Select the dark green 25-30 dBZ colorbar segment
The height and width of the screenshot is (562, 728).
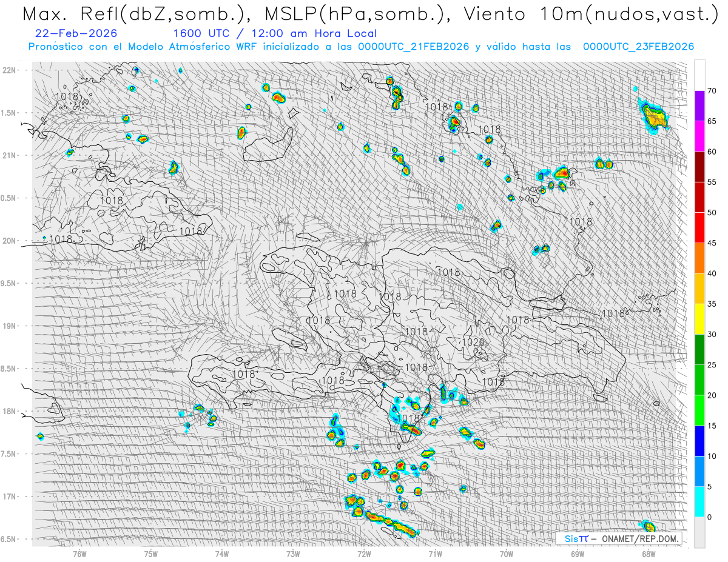click(x=699, y=349)
